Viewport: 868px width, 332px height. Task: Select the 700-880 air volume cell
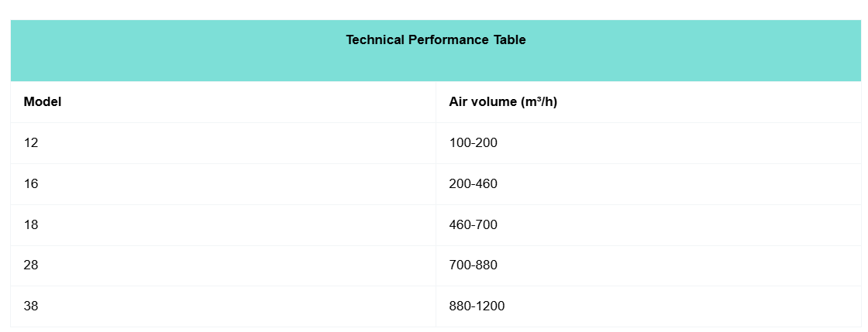473,265
